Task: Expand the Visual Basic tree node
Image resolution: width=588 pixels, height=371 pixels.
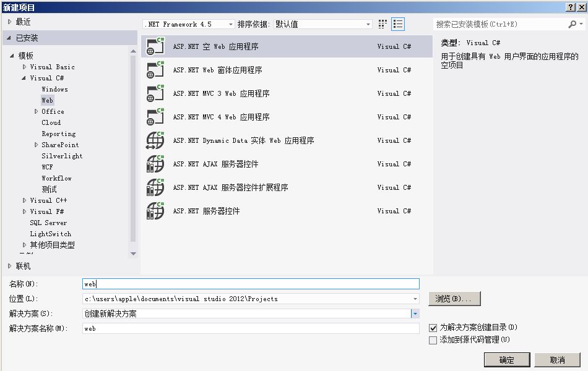Action: point(24,67)
